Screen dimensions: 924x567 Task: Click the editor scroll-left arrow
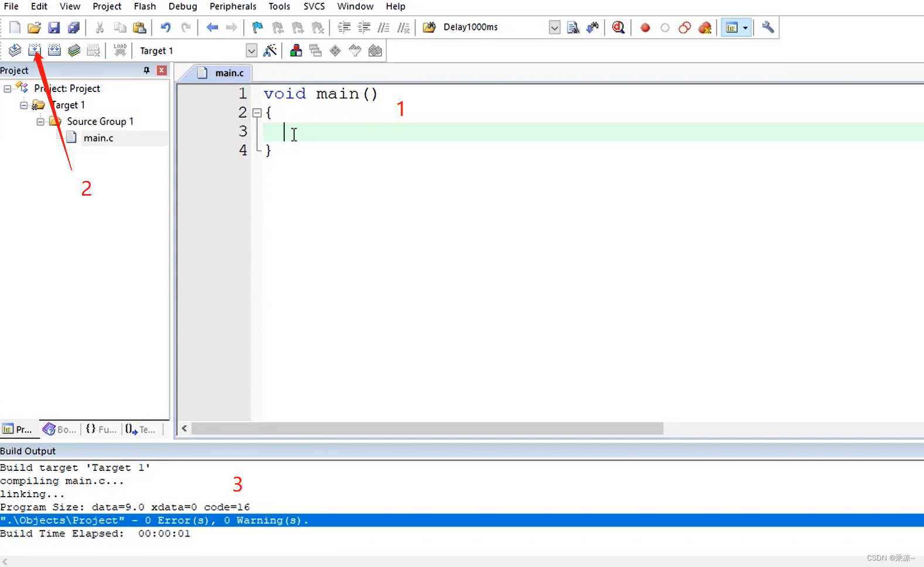point(185,429)
